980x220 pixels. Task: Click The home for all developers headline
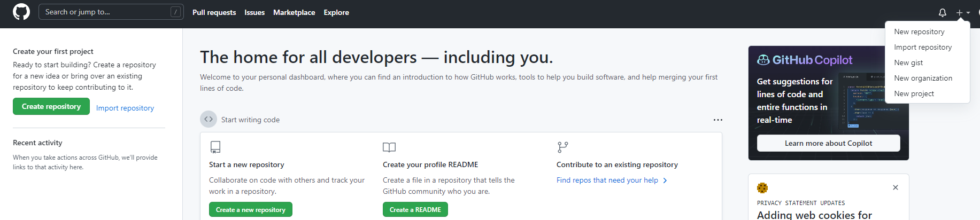point(376,57)
